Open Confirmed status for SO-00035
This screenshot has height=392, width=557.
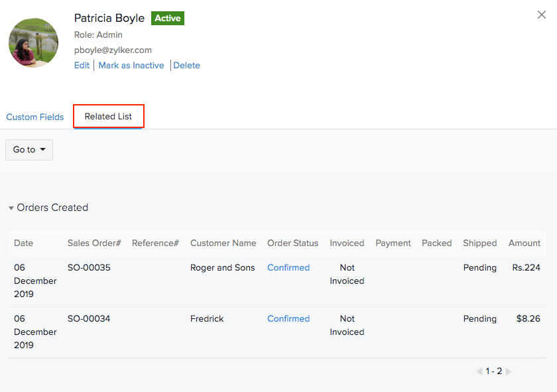(288, 268)
